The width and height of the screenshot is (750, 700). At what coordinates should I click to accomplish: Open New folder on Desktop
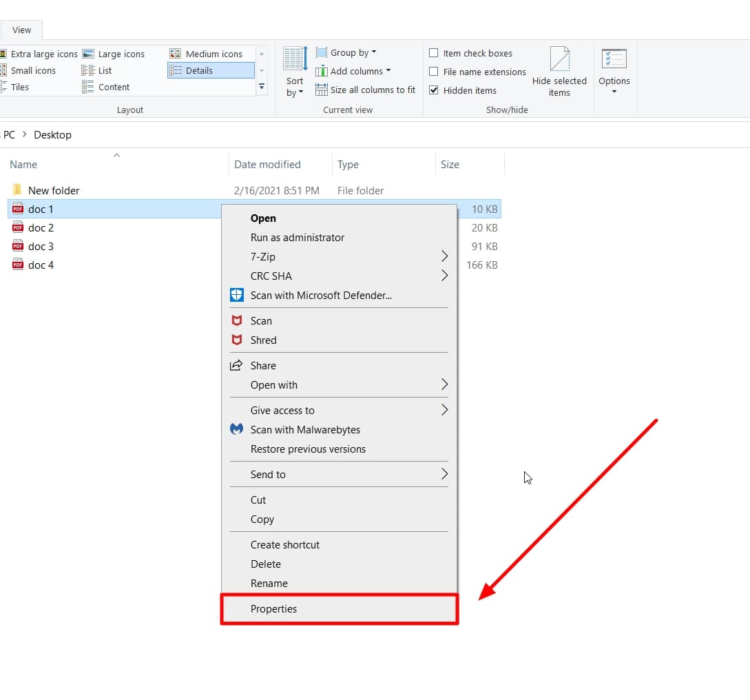coord(53,190)
